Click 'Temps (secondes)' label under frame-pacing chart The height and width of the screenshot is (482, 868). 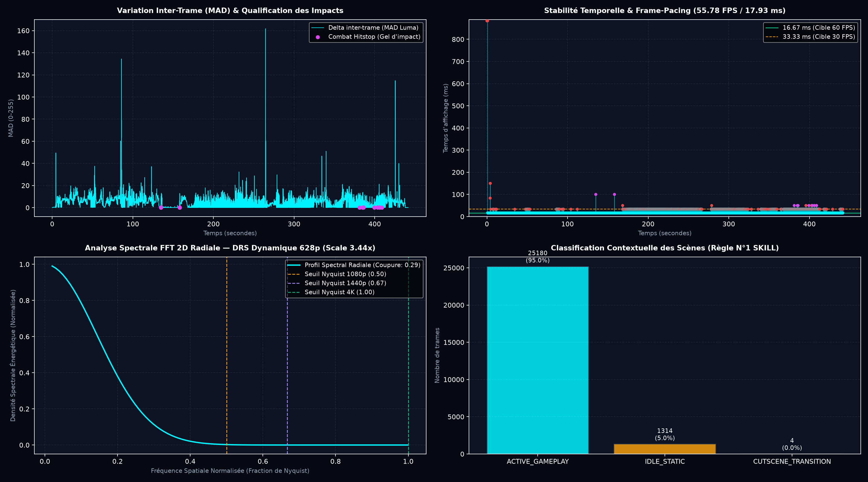[x=665, y=233]
